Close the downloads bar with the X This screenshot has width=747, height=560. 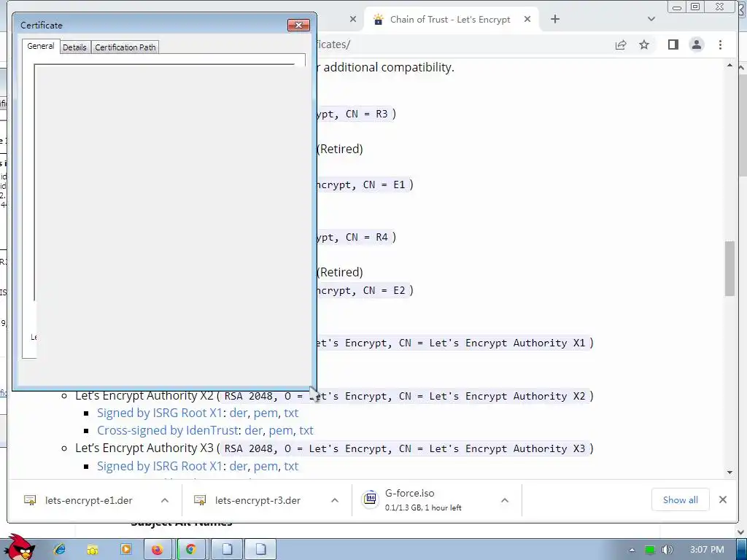[x=723, y=499]
